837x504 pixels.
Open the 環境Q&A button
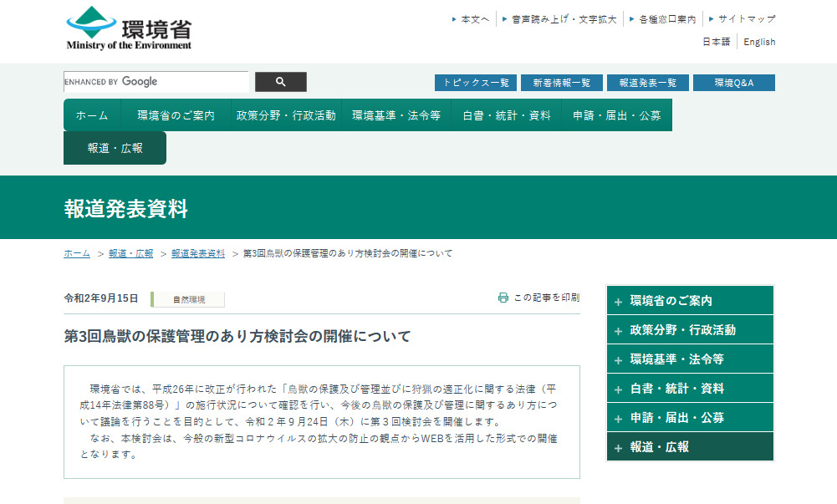pyautogui.click(x=733, y=83)
